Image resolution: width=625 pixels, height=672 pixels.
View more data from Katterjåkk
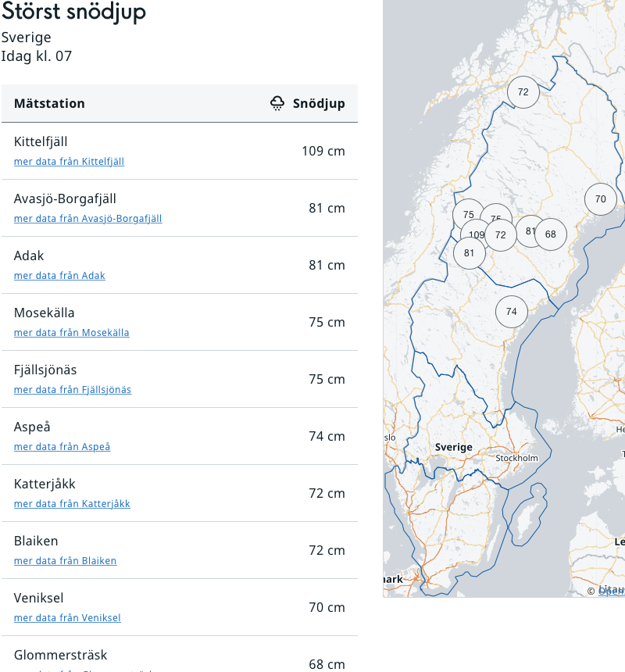(72, 504)
